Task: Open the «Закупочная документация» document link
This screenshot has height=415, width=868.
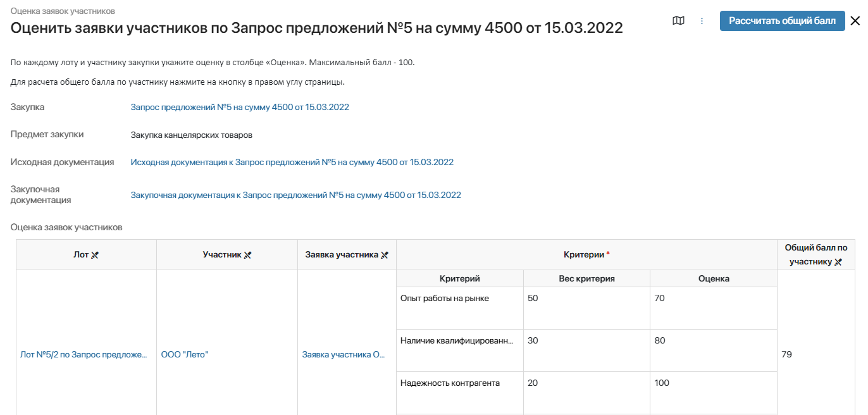Action: (x=295, y=195)
